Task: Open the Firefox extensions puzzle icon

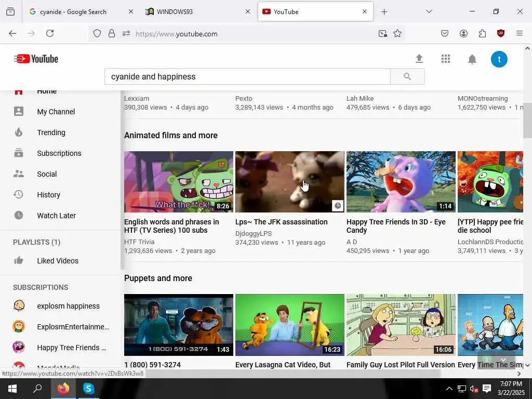Action: pyautogui.click(x=482, y=33)
